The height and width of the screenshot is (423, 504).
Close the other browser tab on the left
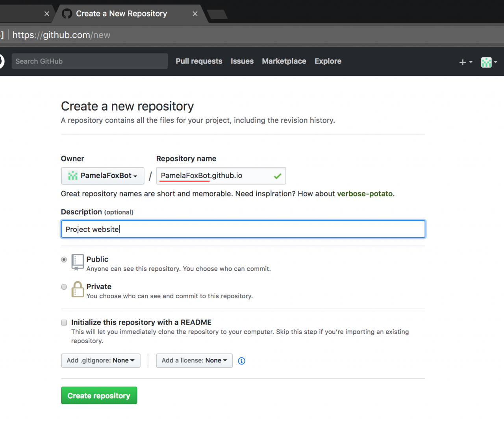click(x=47, y=14)
